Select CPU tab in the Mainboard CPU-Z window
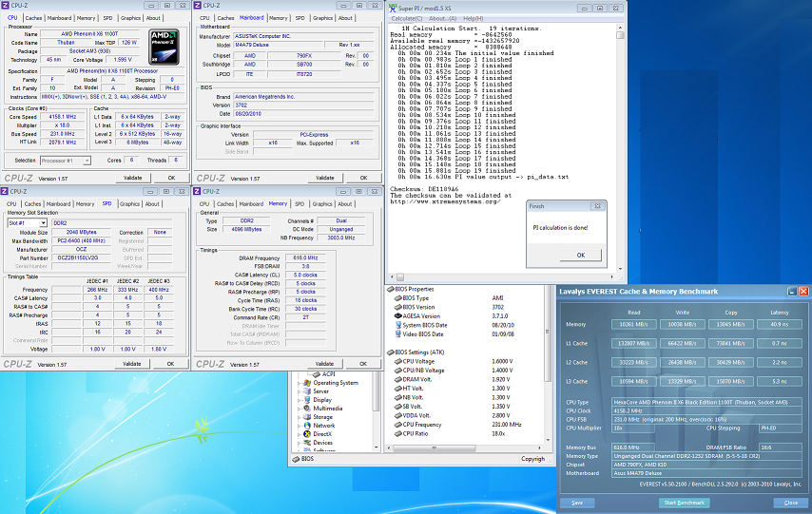Screen dimensions: 812x514 coord(204,18)
